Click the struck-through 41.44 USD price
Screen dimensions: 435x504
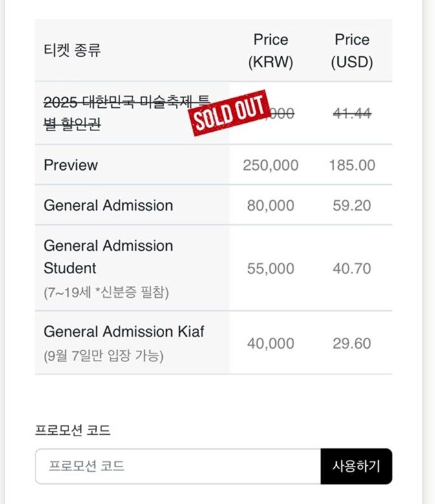tap(352, 113)
